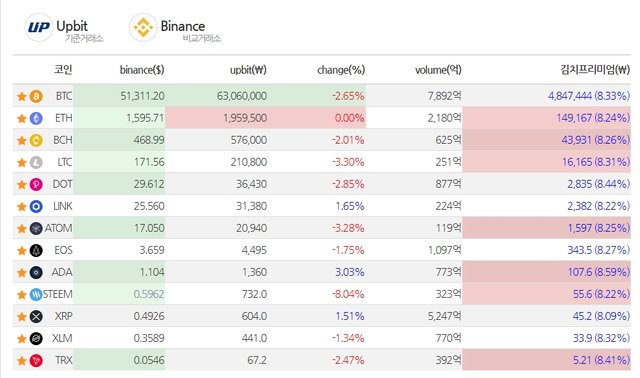Toggle favorite star for ADA
640x378 pixels.
pos(22,273)
